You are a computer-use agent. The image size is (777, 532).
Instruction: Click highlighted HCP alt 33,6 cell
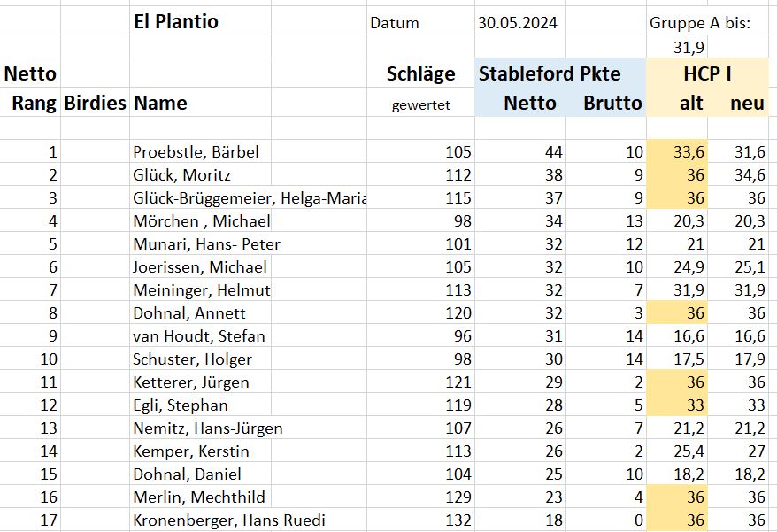[677, 151]
